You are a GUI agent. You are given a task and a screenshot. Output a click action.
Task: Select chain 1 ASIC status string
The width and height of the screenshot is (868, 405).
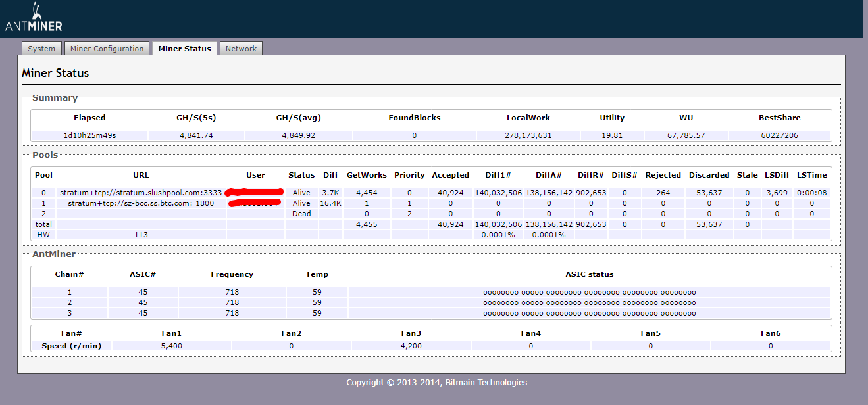pyautogui.click(x=590, y=292)
